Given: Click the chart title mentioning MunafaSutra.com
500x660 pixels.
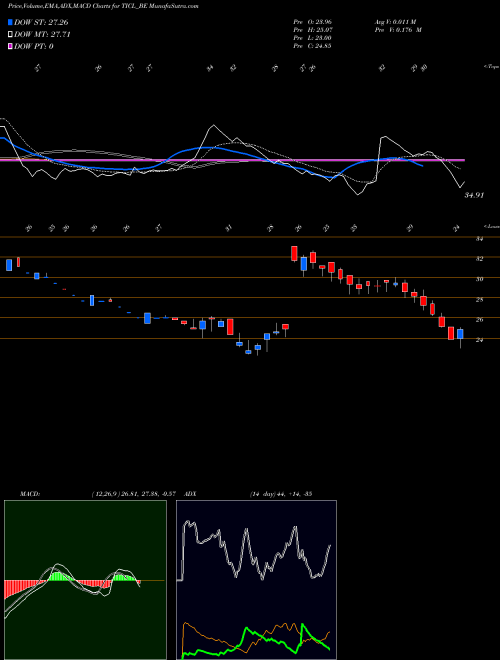Looking at the screenshot, I should (104, 7).
